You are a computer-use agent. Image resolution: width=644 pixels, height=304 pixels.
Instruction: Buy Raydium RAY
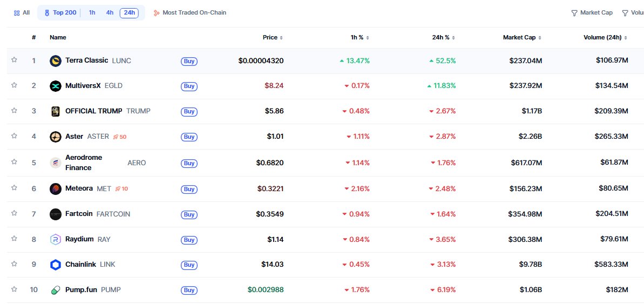click(189, 240)
